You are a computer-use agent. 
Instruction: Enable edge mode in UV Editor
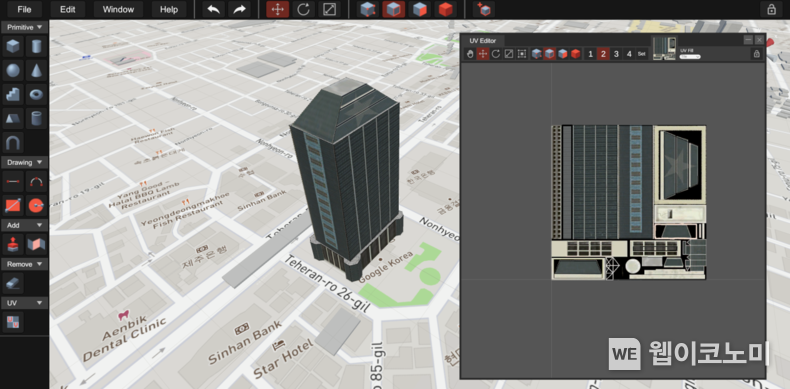coord(550,54)
